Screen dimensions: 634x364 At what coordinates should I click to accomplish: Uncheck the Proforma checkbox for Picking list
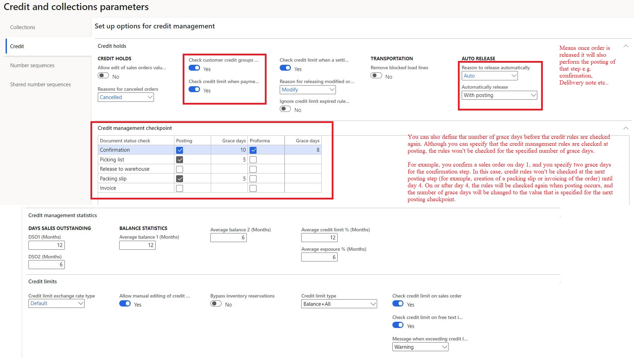[253, 159]
